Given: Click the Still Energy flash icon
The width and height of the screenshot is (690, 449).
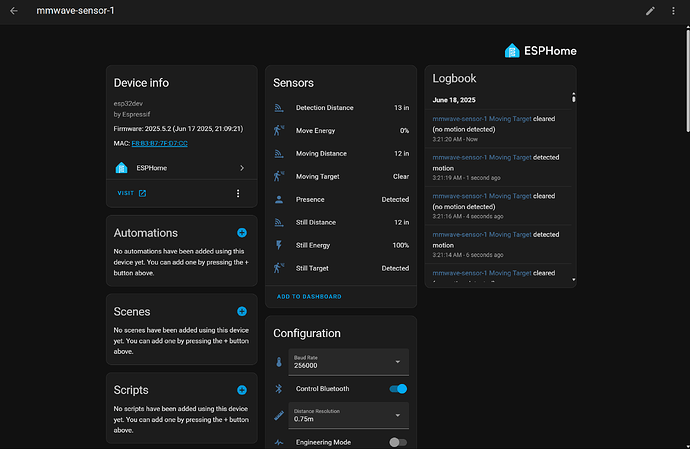Looking at the screenshot, I should coord(279,245).
